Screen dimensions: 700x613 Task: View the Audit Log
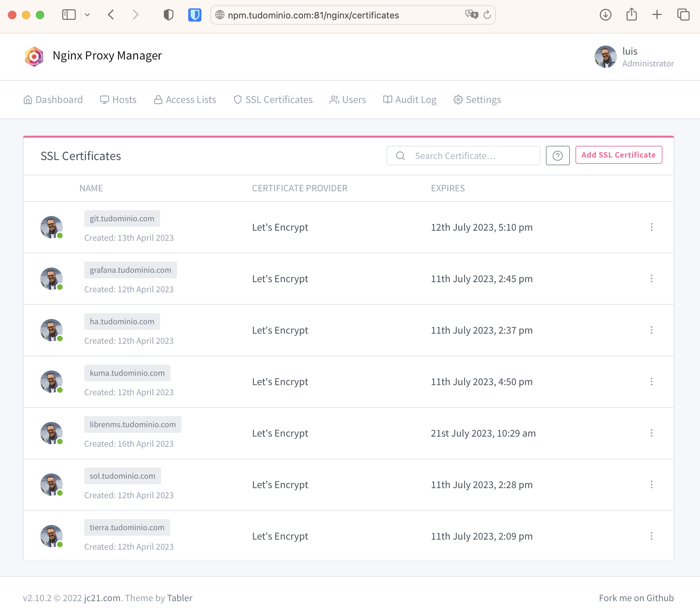[x=409, y=100]
